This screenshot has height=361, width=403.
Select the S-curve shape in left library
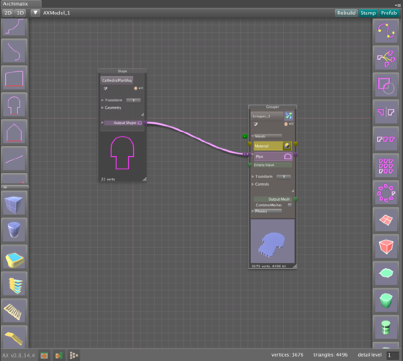pos(15,51)
